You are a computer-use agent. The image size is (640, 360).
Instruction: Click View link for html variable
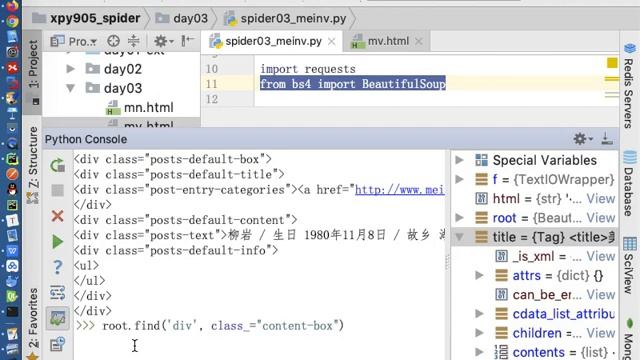click(x=600, y=198)
